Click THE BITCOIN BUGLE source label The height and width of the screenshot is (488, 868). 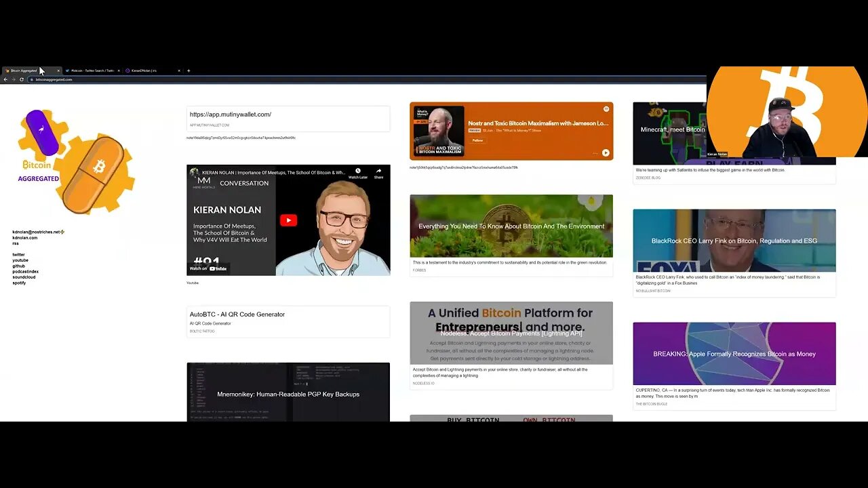pos(652,404)
